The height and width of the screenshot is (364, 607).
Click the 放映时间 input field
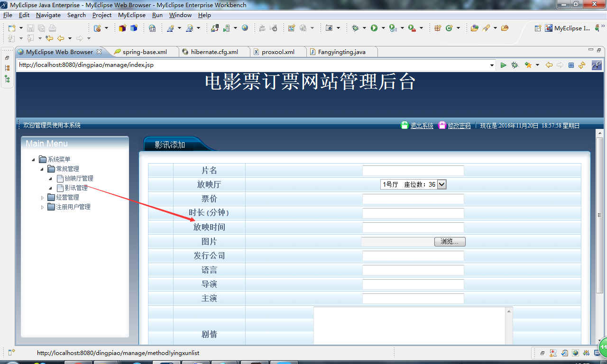413,227
